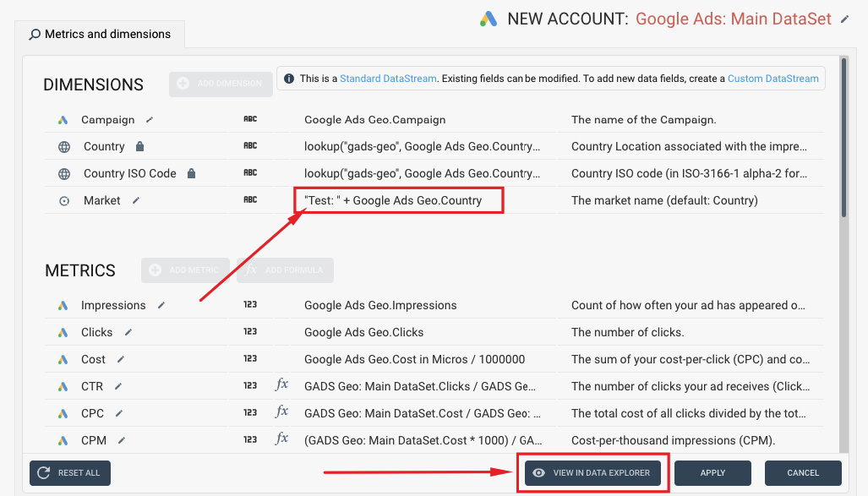The image size is (868, 496).
Task: Open View in Data Explorer
Action: pos(592,472)
